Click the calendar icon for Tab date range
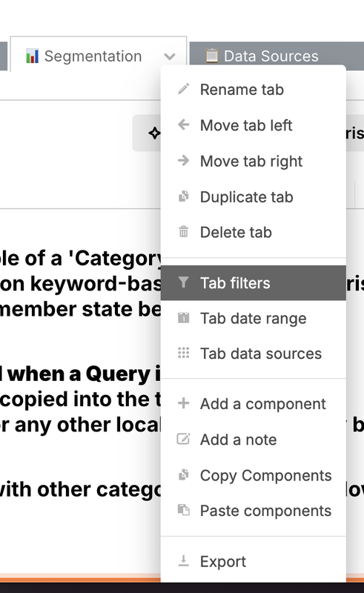The image size is (364, 593). pos(184,317)
